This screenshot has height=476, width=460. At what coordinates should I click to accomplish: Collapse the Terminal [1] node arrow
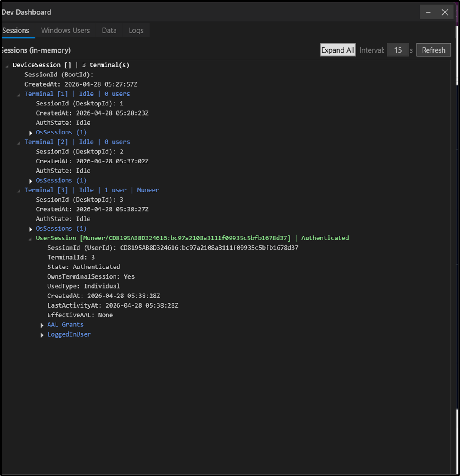pos(19,95)
